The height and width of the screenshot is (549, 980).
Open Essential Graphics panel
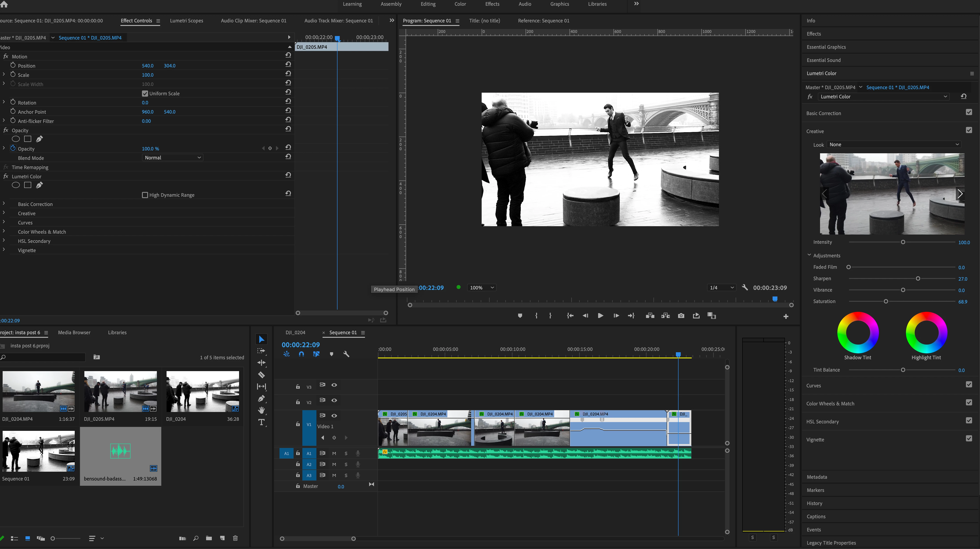(826, 47)
